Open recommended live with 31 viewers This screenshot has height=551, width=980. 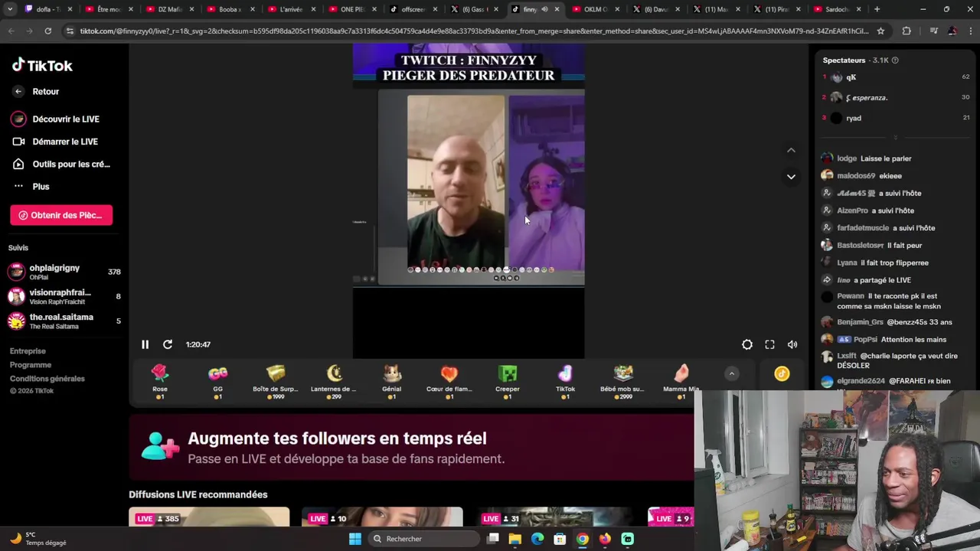click(x=555, y=517)
